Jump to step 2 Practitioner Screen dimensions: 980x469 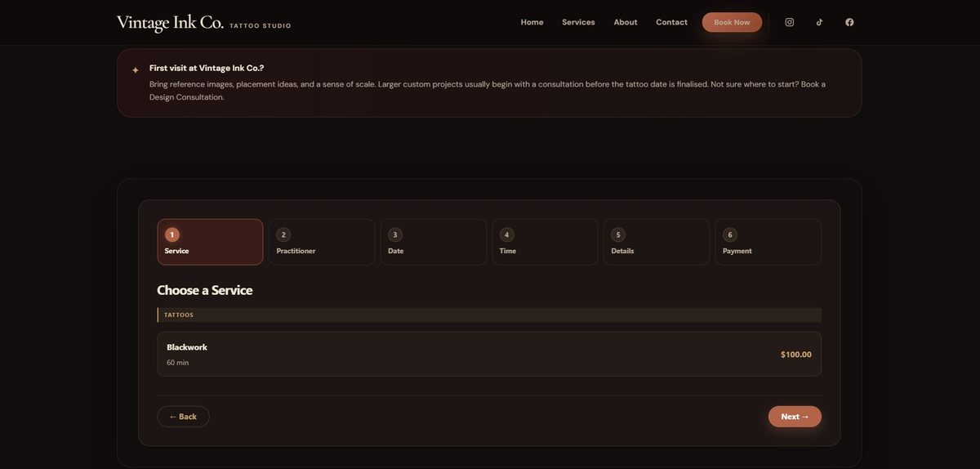pyautogui.click(x=322, y=242)
